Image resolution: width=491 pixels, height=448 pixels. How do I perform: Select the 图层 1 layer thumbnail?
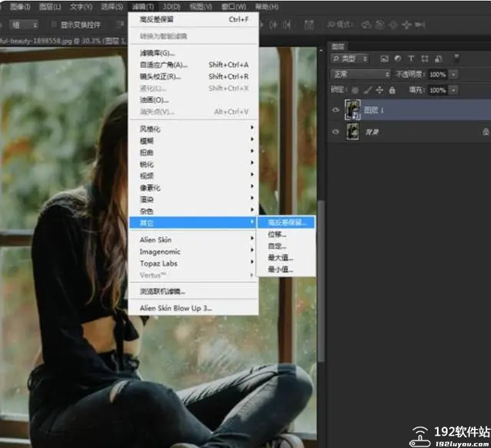tap(354, 109)
